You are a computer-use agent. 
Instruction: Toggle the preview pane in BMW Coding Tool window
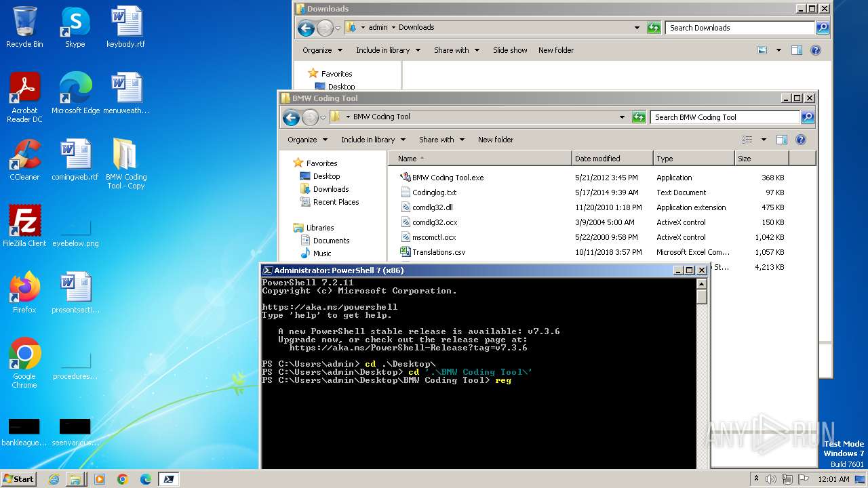(781, 140)
